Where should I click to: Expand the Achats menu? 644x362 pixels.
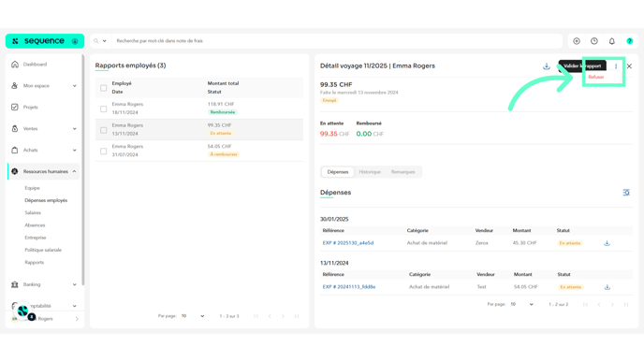click(x=74, y=150)
